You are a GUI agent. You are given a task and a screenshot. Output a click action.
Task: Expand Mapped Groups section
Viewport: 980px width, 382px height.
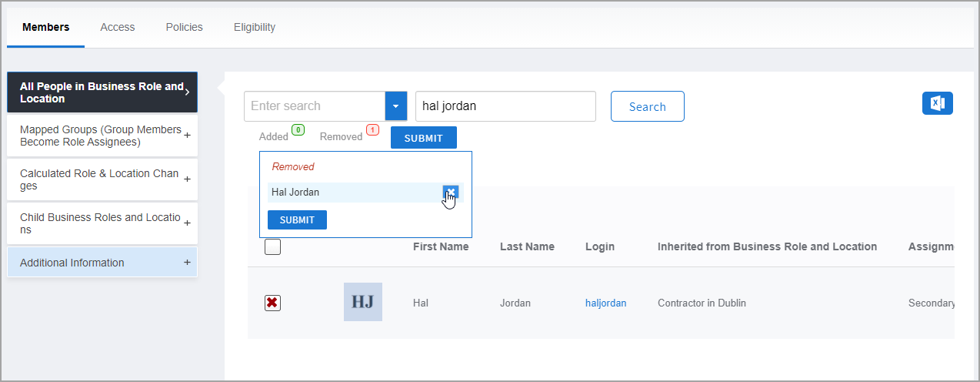187,136
